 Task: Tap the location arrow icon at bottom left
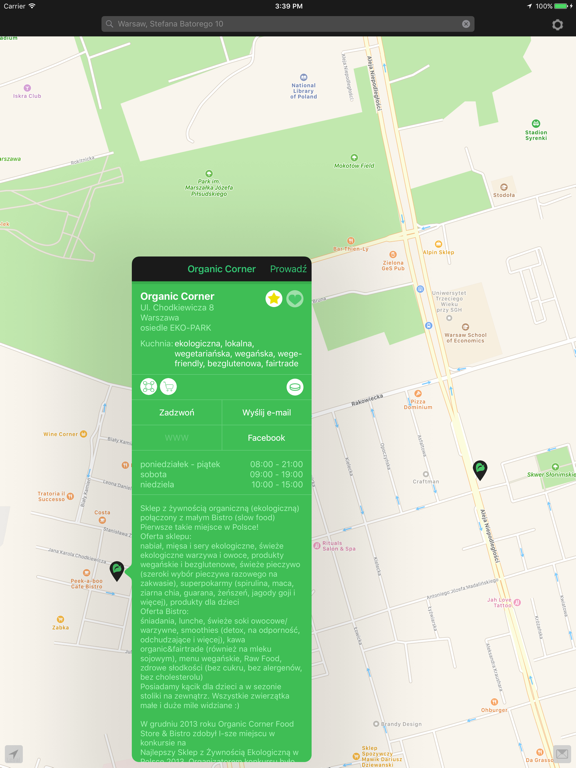point(14,754)
